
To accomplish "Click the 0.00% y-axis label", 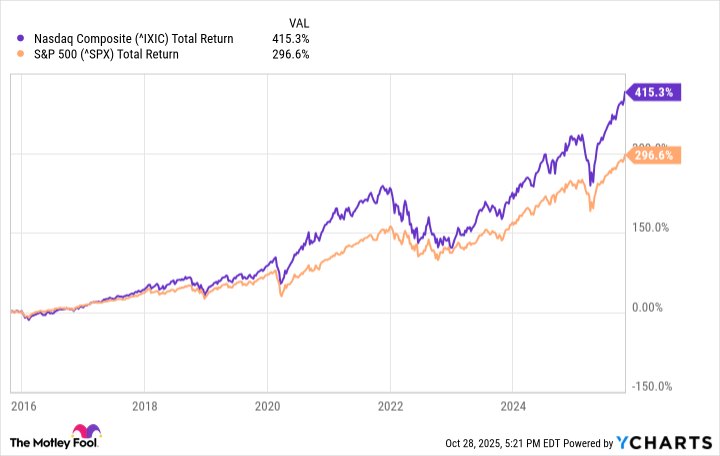I will tap(647, 308).
